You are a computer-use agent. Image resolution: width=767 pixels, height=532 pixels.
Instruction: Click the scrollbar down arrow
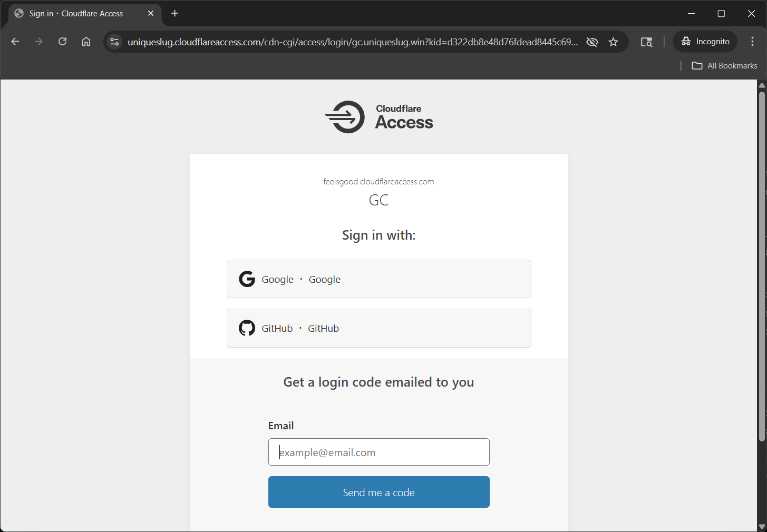pyautogui.click(x=762, y=527)
